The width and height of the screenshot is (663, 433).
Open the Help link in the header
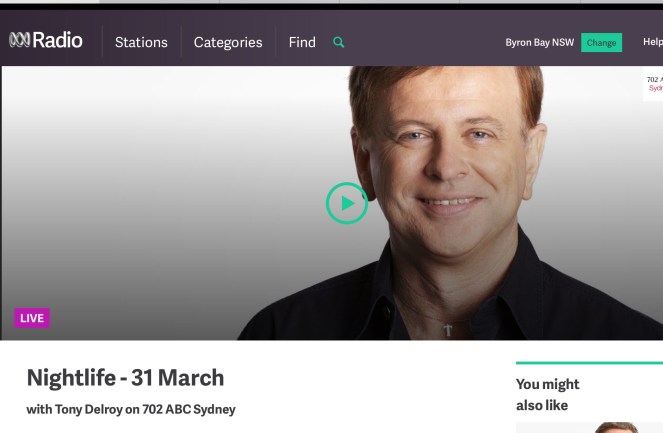(x=653, y=42)
